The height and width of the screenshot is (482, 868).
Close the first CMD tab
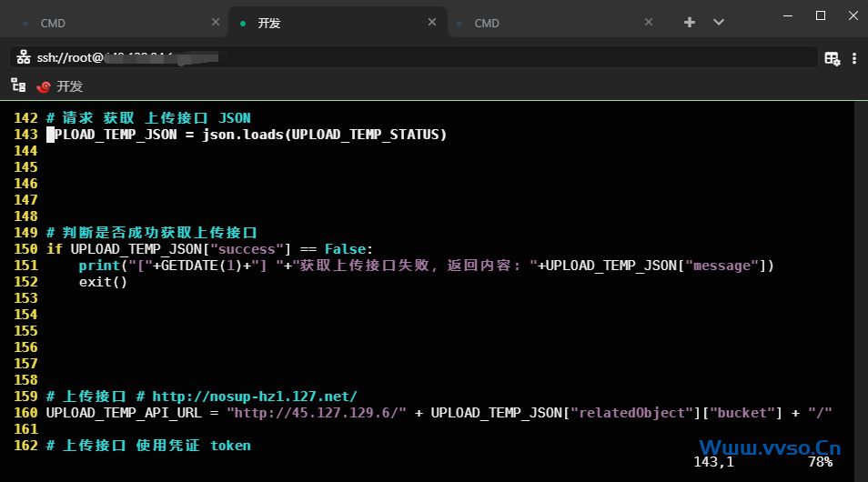tap(215, 22)
